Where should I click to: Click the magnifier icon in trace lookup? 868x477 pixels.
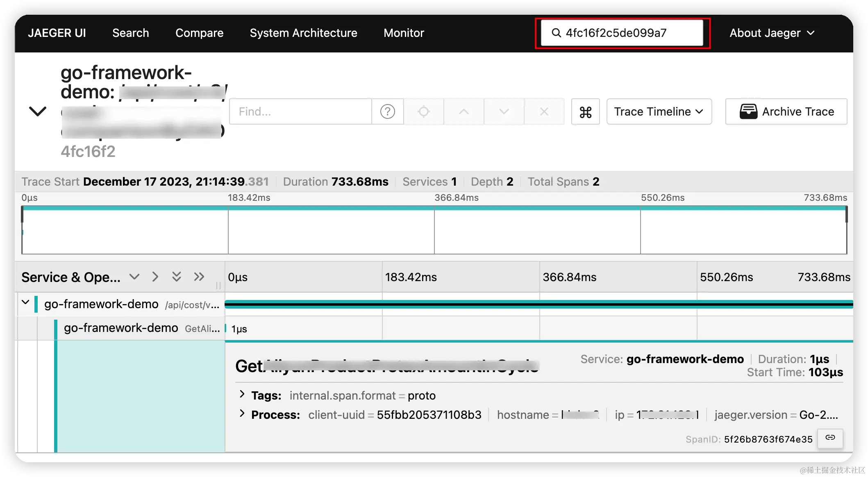tap(556, 33)
